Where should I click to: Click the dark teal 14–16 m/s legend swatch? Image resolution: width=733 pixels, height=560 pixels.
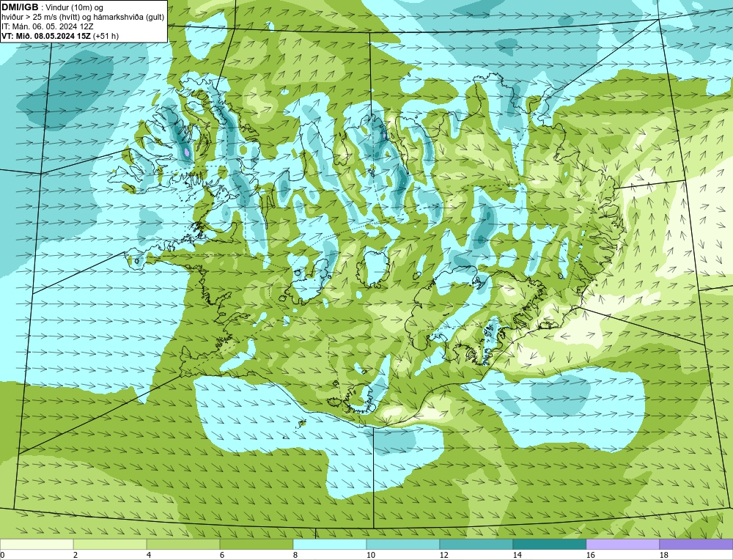(550, 545)
